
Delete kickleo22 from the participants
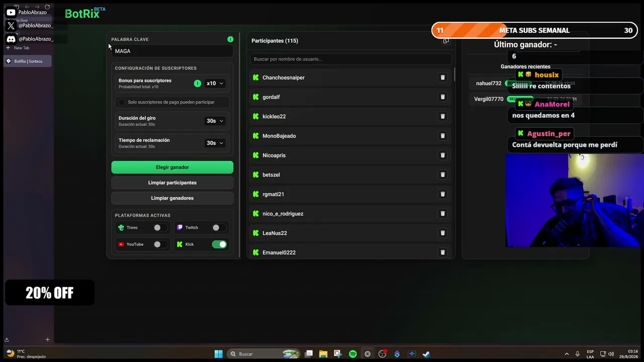coord(443,116)
